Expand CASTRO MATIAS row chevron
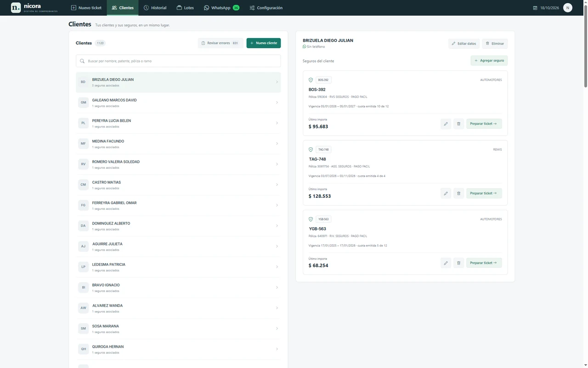588x368 pixels. (277, 184)
